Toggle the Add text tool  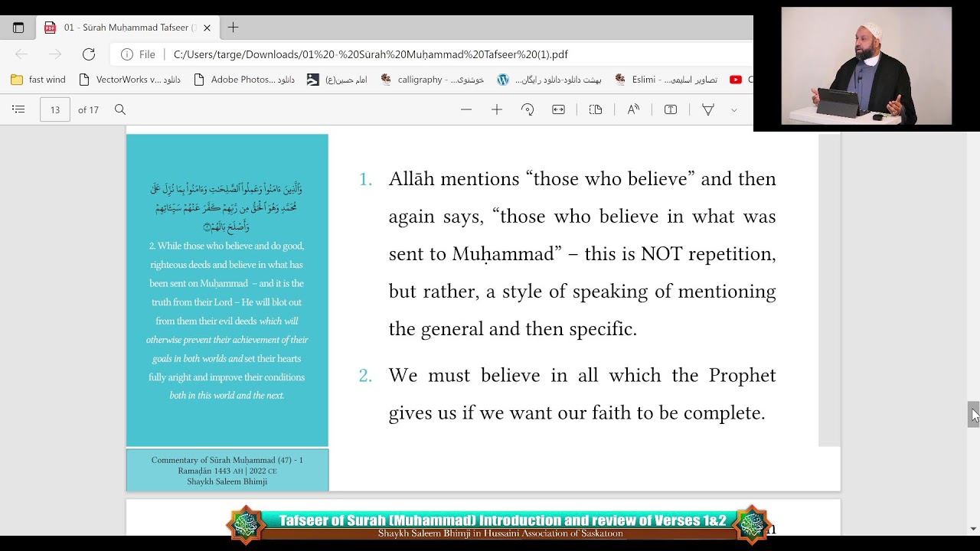pyautogui.click(x=671, y=109)
